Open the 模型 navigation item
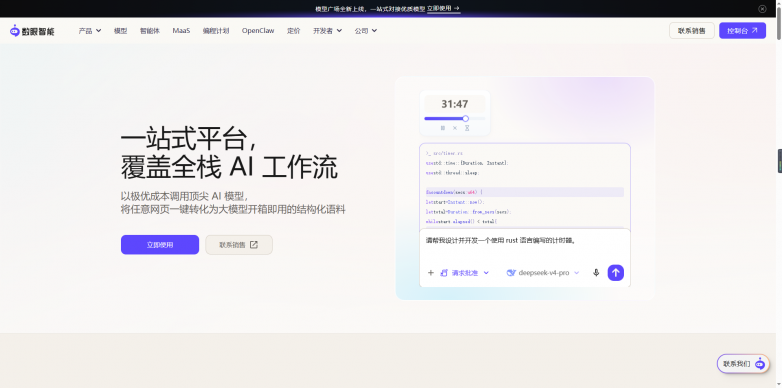Viewport: 782px width, 388px height. [120, 31]
